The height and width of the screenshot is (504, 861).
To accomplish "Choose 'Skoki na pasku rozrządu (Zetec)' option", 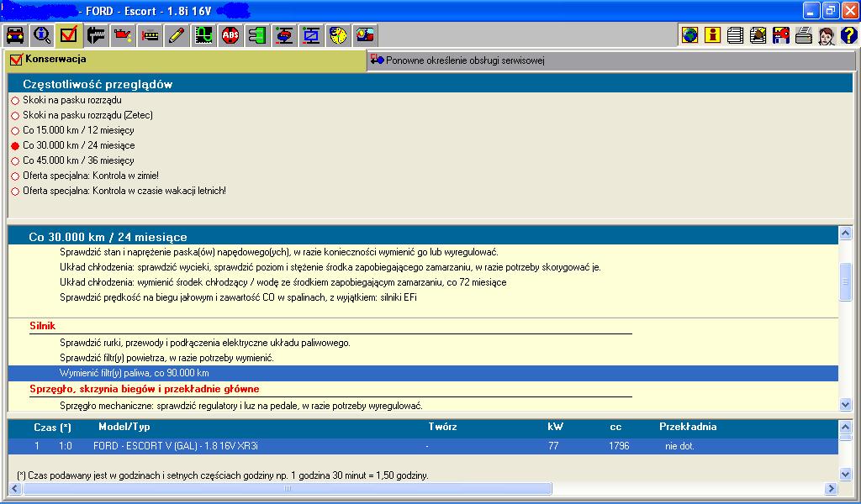I will pyautogui.click(x=15, y=116).
